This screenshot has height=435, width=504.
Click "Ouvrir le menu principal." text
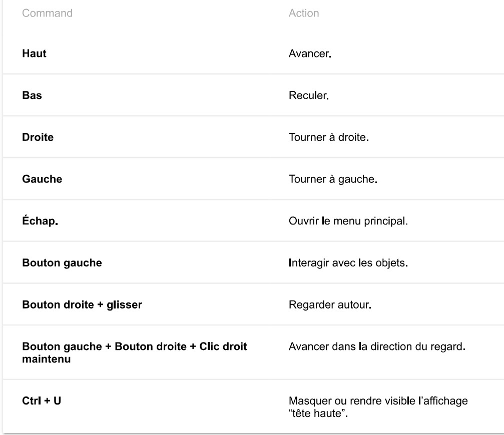[348, 220]
